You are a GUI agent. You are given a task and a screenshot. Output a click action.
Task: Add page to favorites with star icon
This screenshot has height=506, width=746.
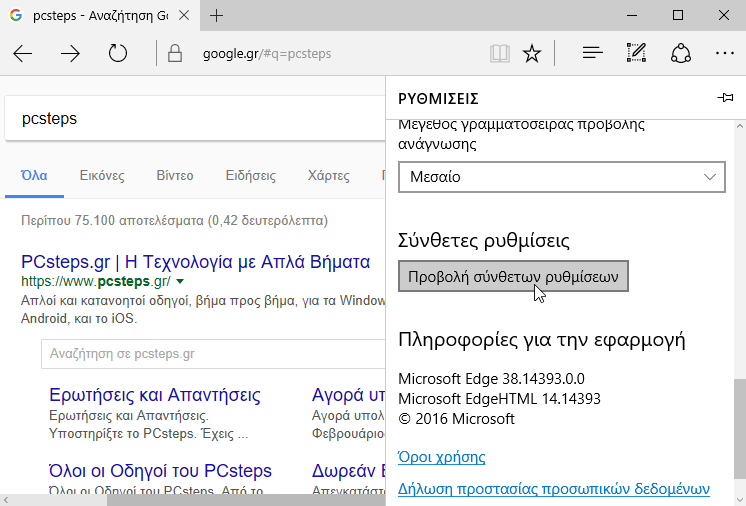531,53
